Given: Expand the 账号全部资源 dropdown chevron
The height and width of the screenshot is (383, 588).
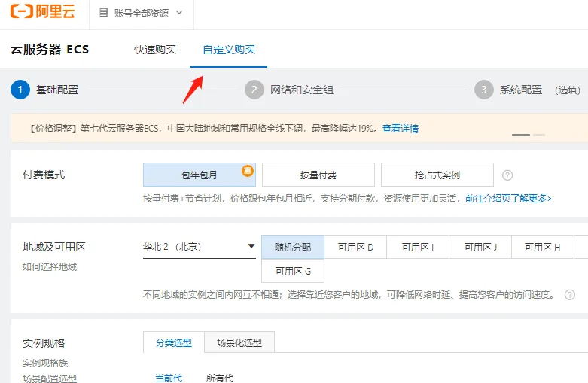Looking at the screenshot, I should (179, 13).
